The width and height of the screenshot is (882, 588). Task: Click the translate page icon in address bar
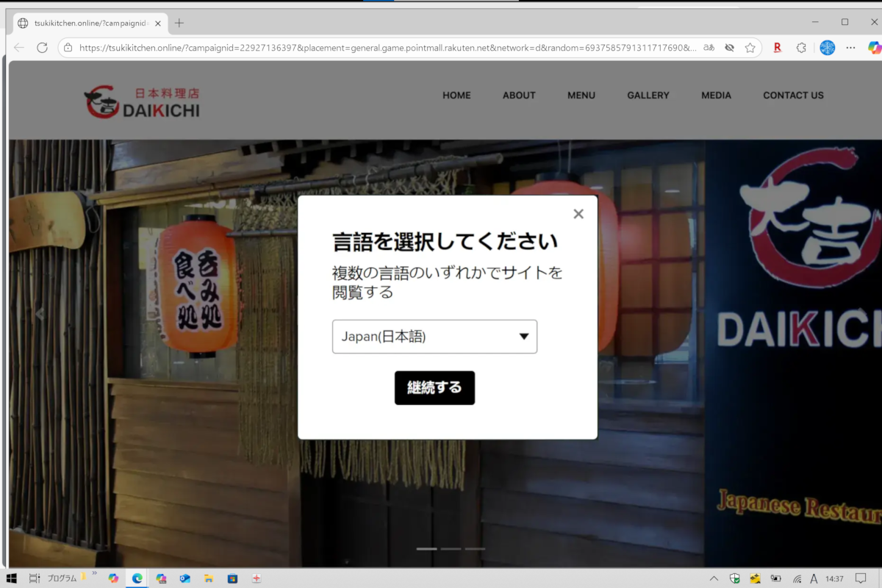[x=709, y=48]
